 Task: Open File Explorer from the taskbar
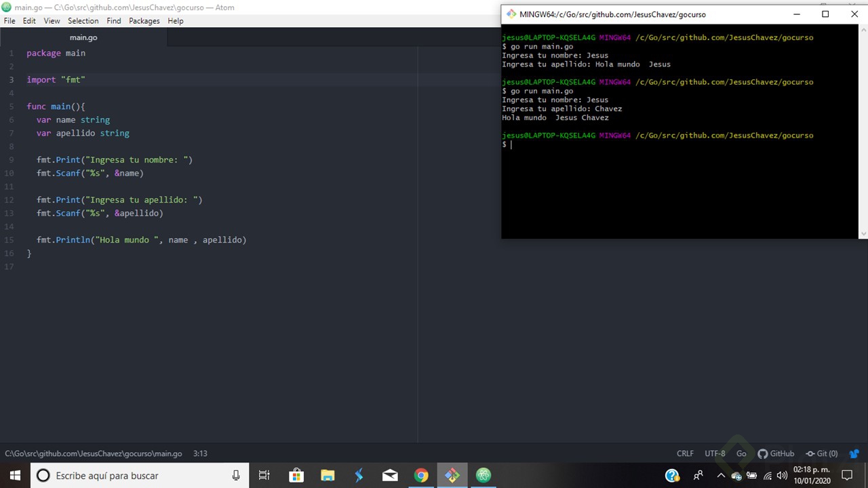(328, 475)
